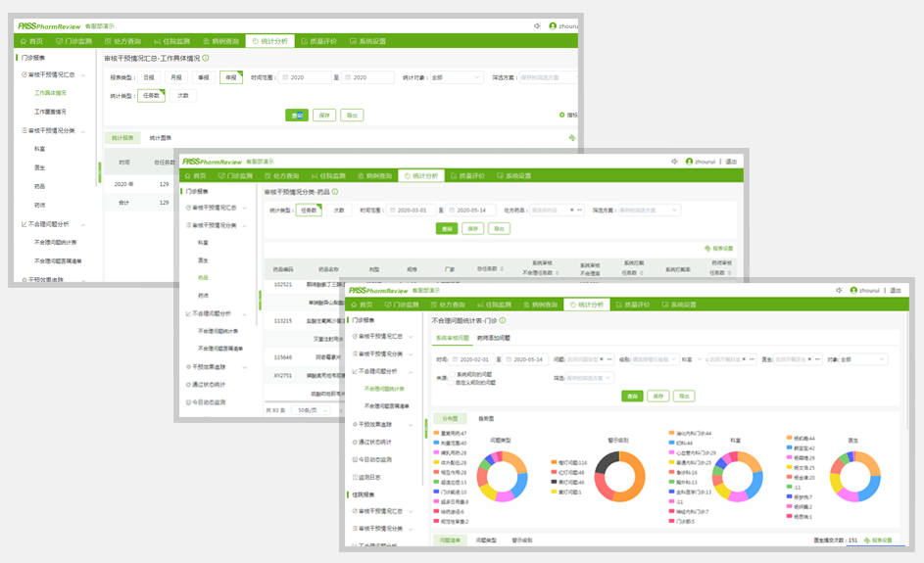Select 日报 report type in the back window
924x563 pixels.
149,77
